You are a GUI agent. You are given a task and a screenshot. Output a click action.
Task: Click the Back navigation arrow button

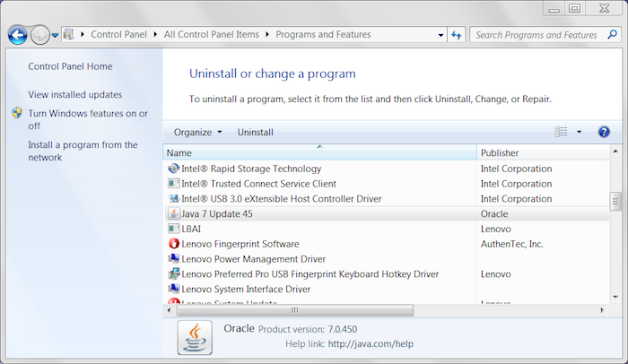18,35
